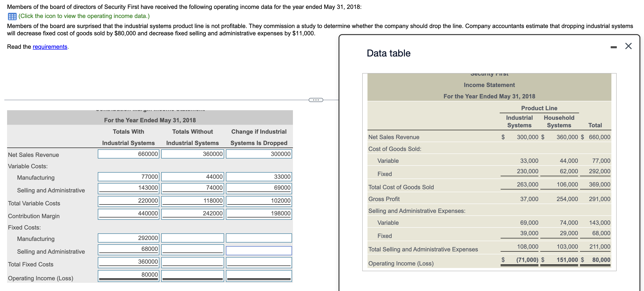The width and height of the screenshot is (644, 291).
Task: Select empty Total Fixed Costs Change field
Action: (x=259, y=263)
